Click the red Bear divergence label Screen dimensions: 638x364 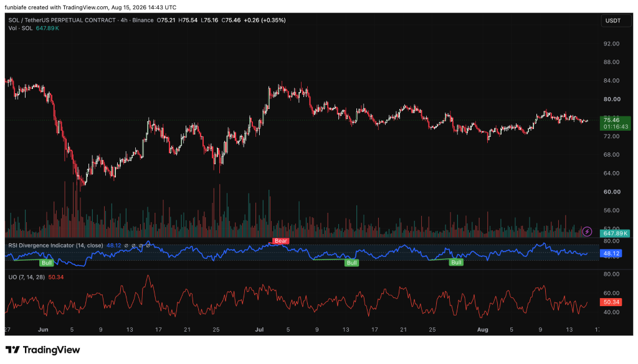[281, 241]
